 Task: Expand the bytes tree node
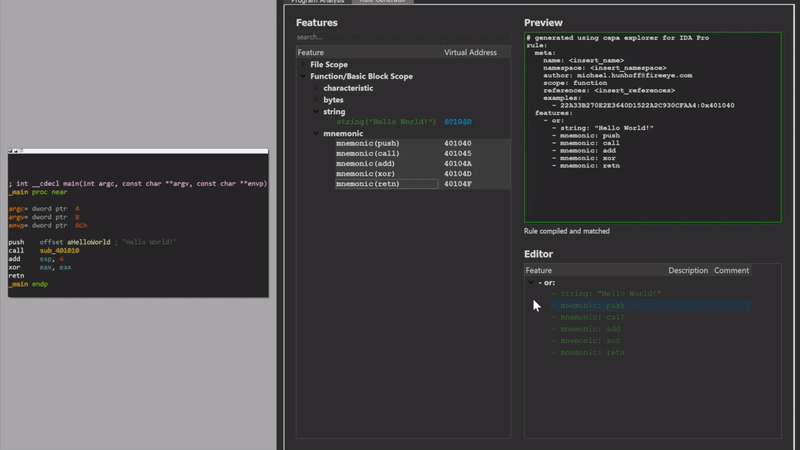coord(316,100)
